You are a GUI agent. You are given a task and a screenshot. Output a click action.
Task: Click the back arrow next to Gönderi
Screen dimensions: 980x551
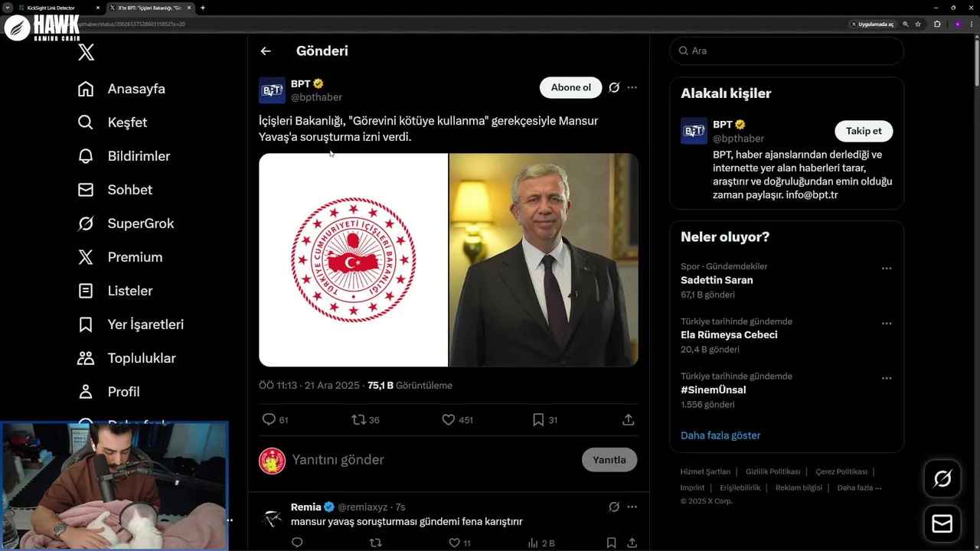tap(266, 51)
